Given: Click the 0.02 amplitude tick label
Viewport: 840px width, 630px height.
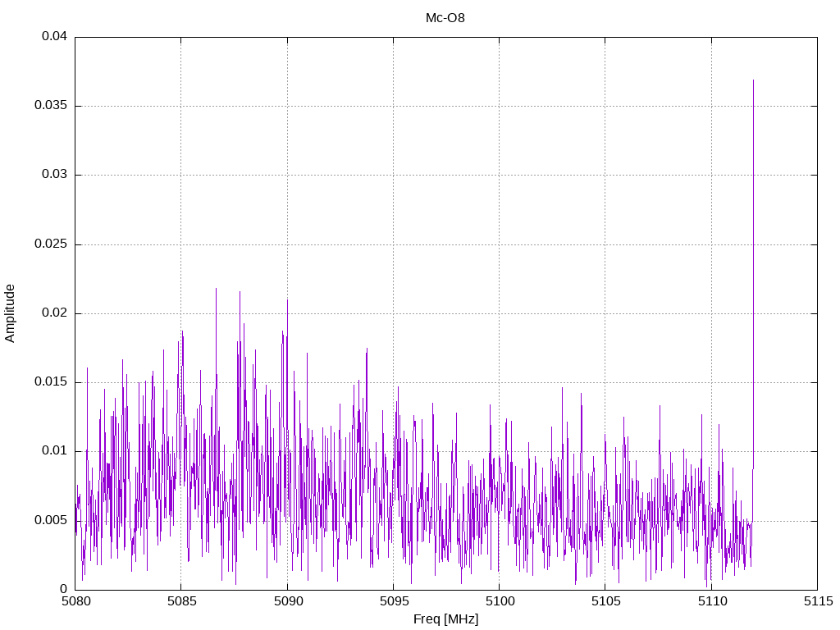Looking at the screenshot, I should click(x=54, y=313).
